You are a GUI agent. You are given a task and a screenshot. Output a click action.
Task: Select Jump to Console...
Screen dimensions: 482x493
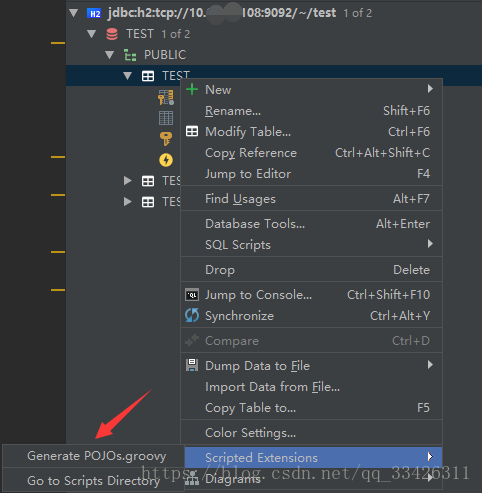311,295
